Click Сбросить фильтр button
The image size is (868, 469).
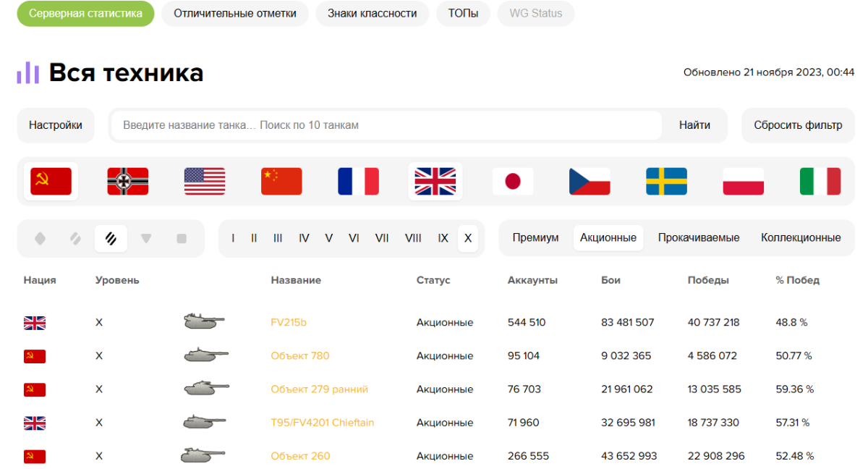click(798, 125)
